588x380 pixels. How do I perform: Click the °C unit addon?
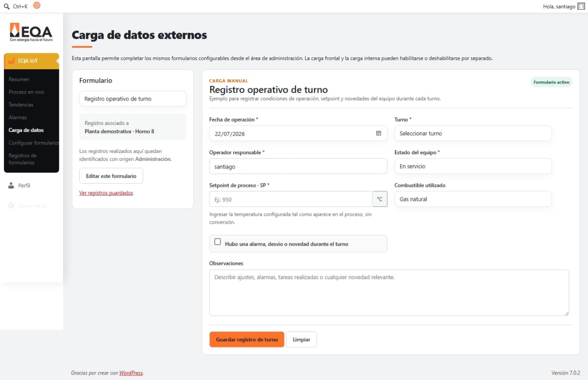pos(380,199)
